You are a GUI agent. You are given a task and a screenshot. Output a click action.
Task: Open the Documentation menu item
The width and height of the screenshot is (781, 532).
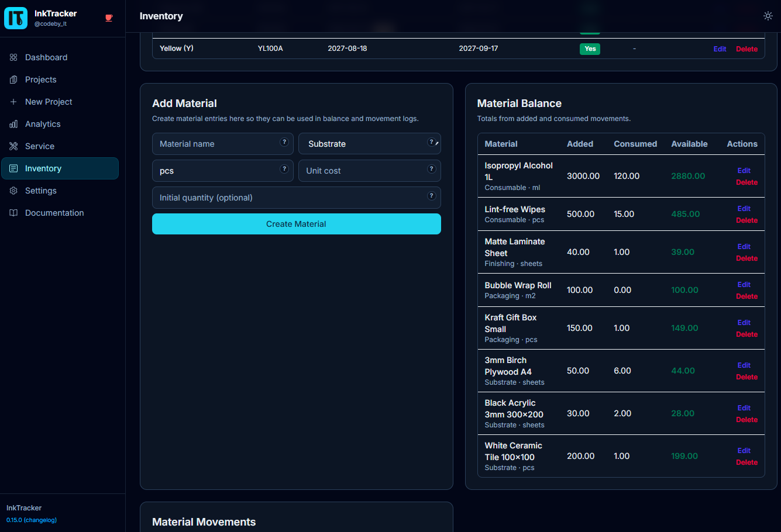(60, 213)
